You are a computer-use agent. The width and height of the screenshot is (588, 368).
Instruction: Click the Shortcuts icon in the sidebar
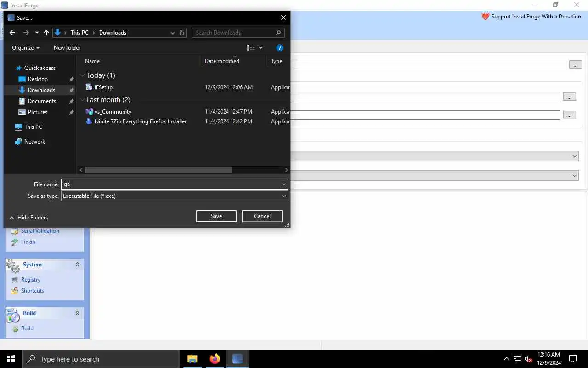15,291
